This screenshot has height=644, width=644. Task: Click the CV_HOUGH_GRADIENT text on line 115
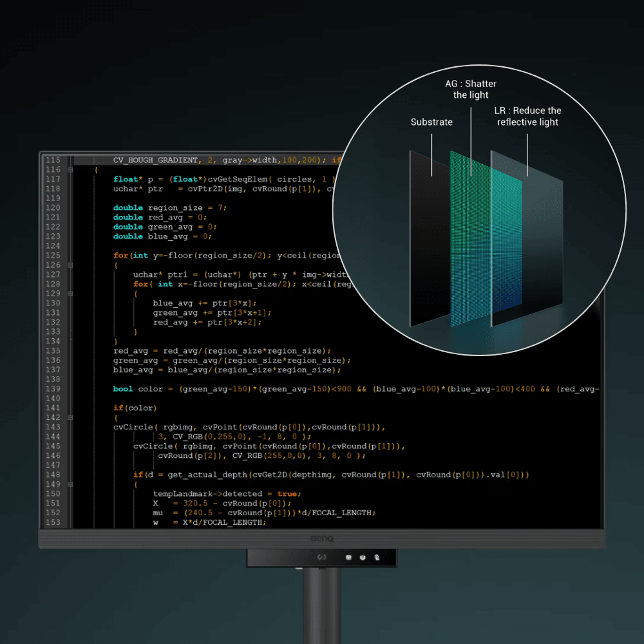(x=155, y=160)
